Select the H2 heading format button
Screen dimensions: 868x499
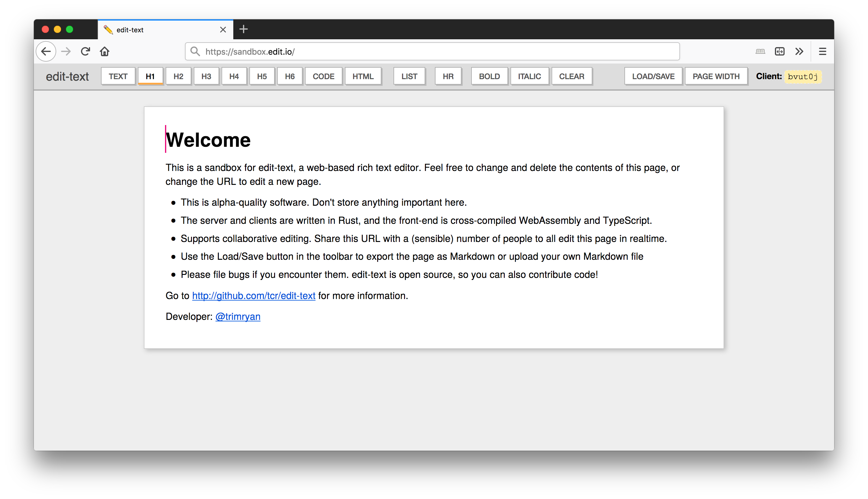pyautogui.click(x=178, y=76)
